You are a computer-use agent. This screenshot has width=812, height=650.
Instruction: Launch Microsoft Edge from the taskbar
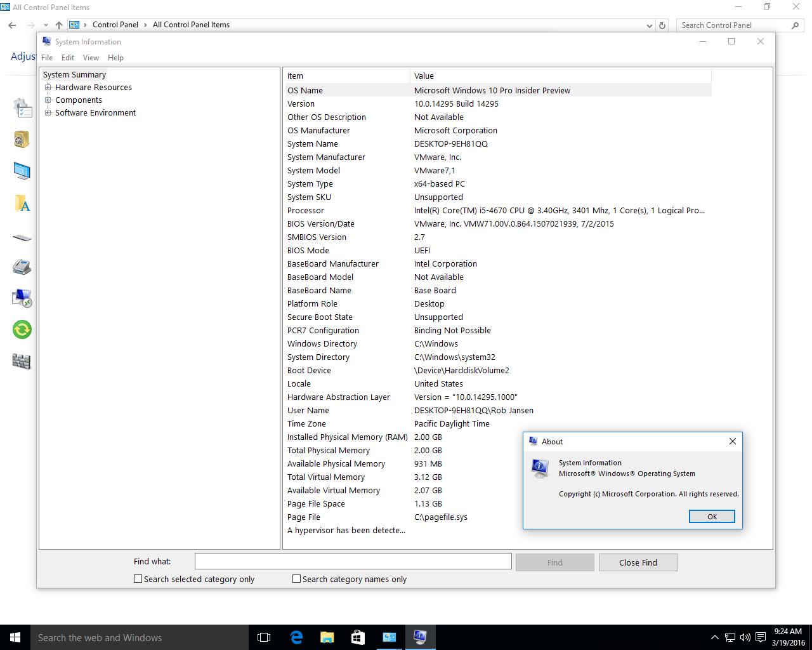(x=296, y=637)
